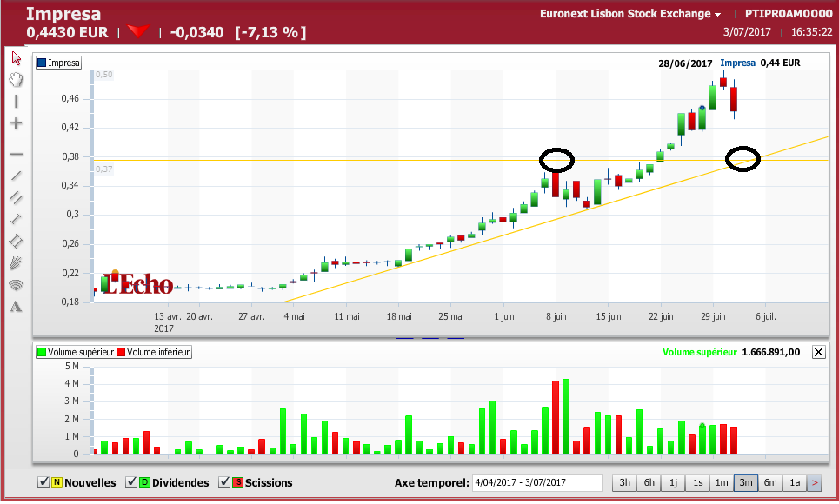The width and height of the screenshot is (839, 504).
Task: Click the 1.666.891,00 volume readout
Action: point(771,352)
